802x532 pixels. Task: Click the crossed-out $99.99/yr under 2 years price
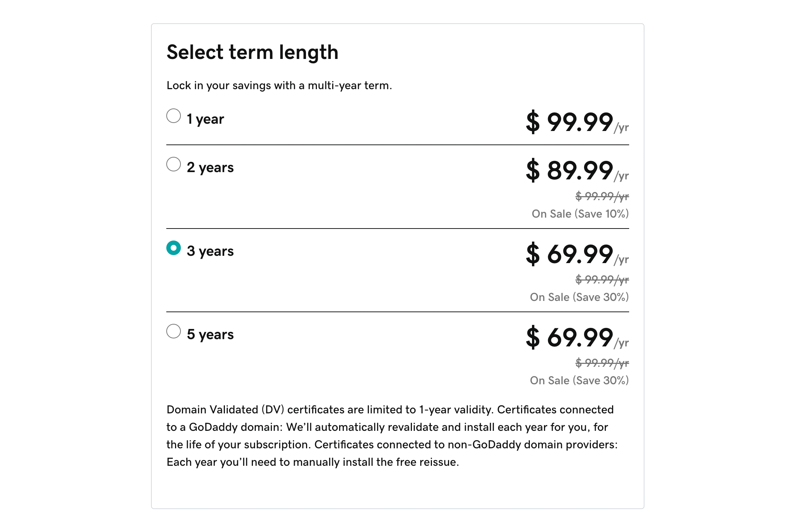602,196
